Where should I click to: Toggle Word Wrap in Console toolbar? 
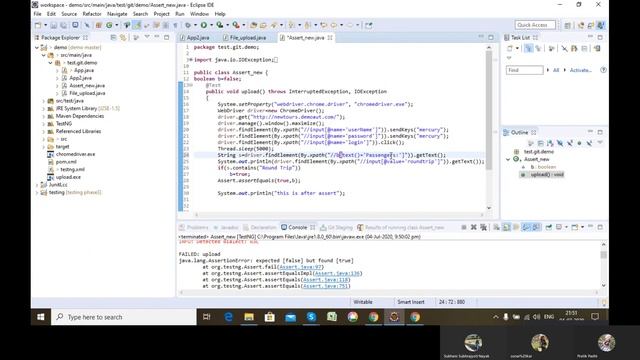[x=516, y=227]
